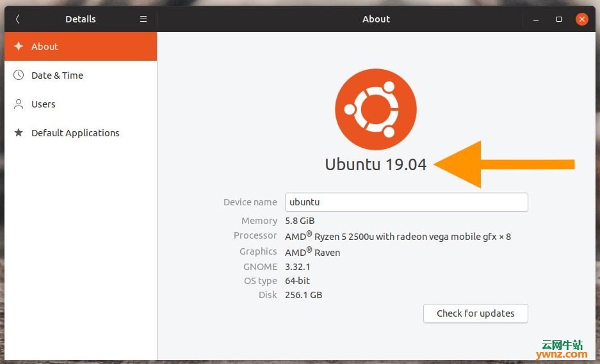Viewport: 600px width, 364px height.
Task: Click the GNOME label
Action: pyautogui.click(x=260, y=267)
